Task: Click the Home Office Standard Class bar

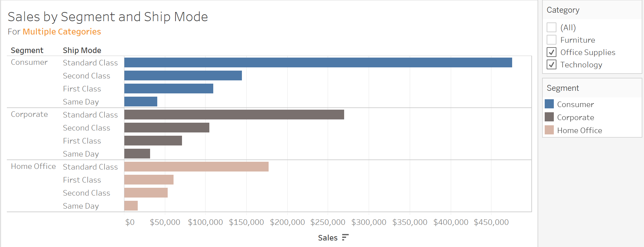Action: coord(196,167)
